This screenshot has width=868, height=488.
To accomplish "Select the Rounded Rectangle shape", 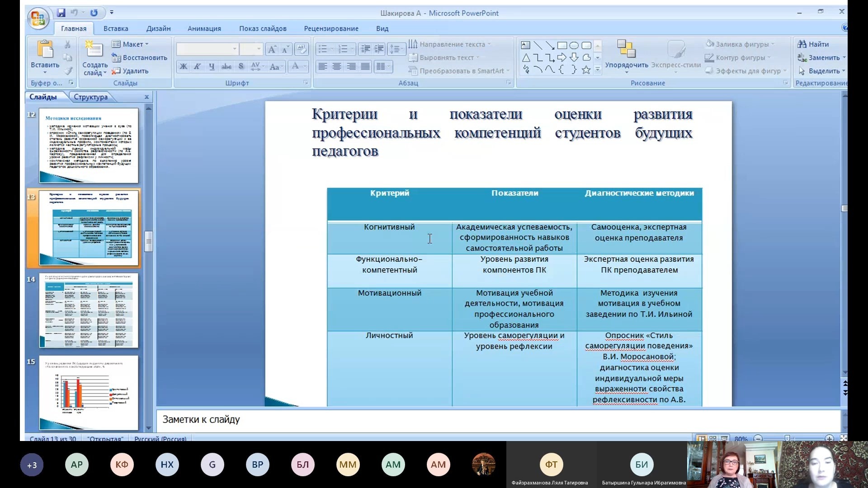I will 586,45.
